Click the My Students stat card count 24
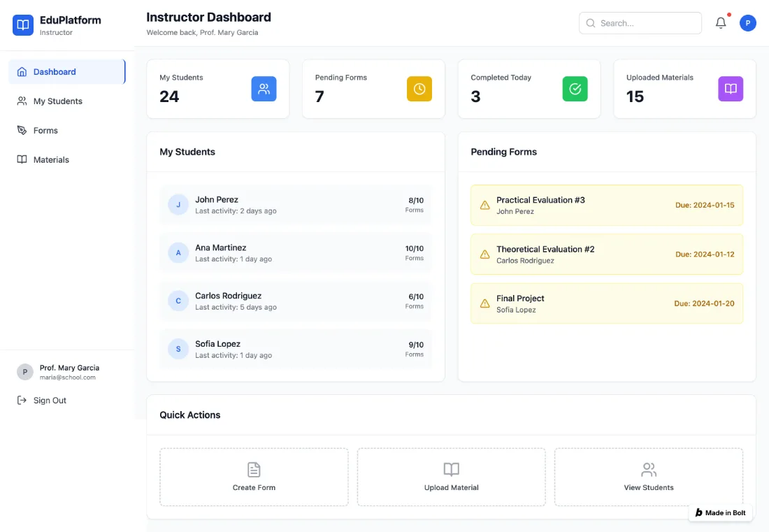 coord(169,96)
